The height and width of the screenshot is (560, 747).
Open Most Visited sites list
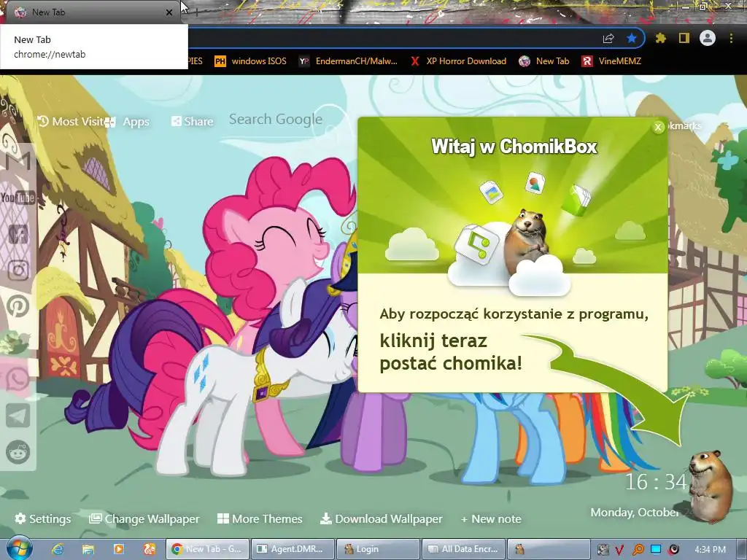[x=71, y=122]
